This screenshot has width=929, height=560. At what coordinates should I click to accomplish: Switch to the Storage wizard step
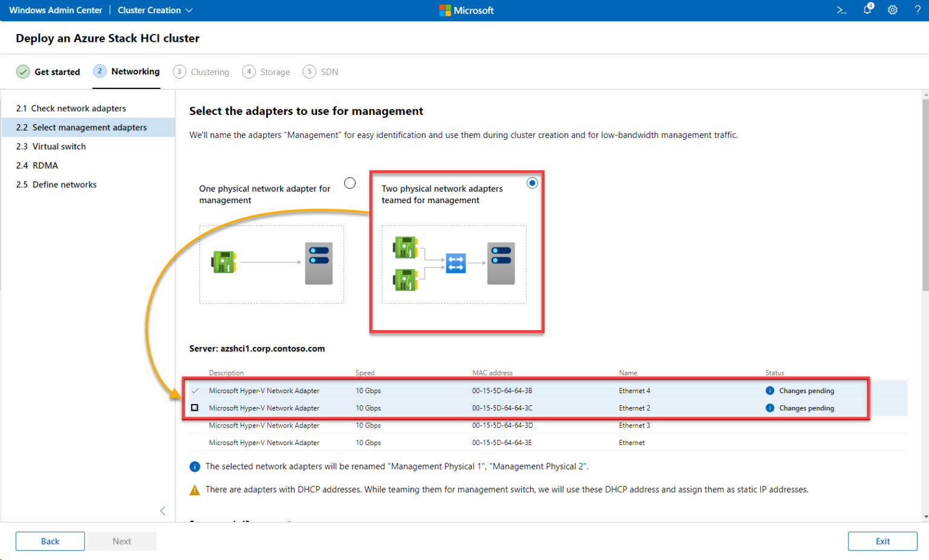coord(266,71)
